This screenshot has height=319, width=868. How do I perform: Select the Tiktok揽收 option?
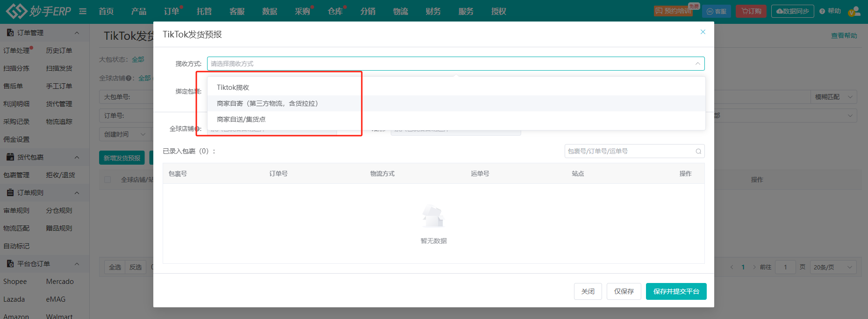[x=233, y=87]
